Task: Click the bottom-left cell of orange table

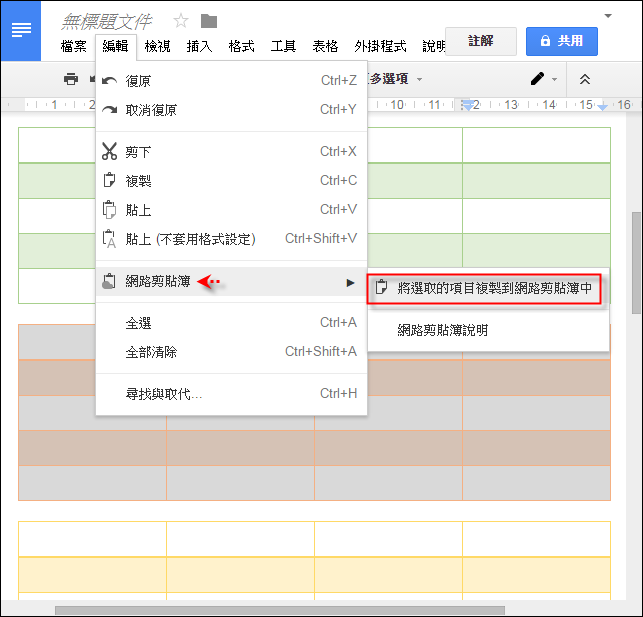Action: pyautogui.click(x=93, y=483)
